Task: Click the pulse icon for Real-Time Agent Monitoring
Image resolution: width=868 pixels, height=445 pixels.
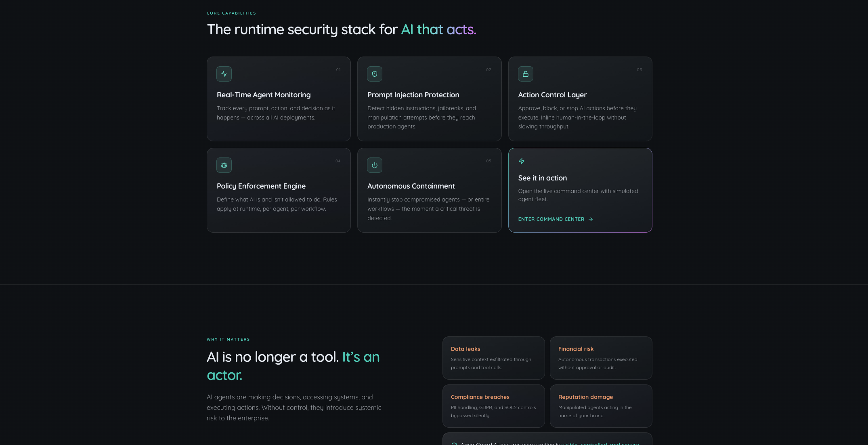Action: point(224,74)
